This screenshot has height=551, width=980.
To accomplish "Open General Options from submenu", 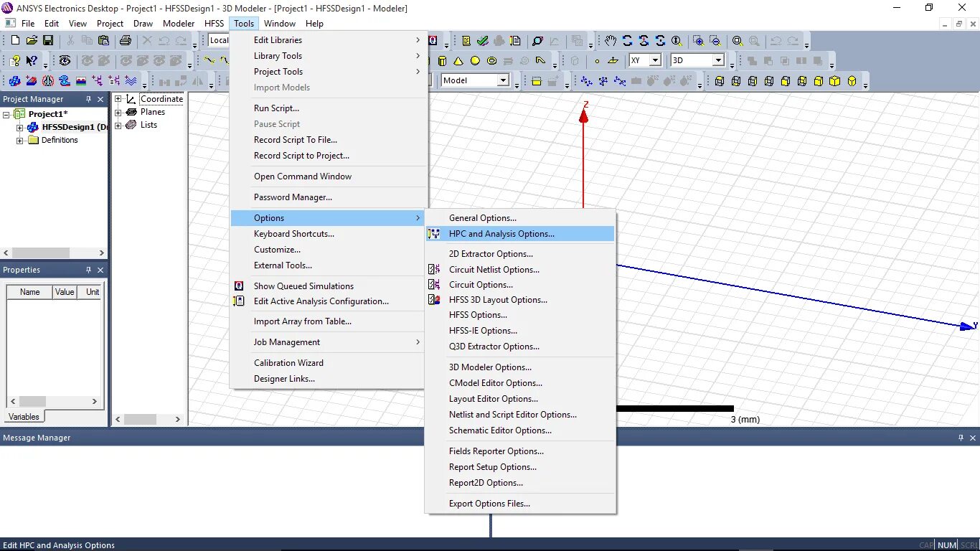I will click(x=520, y=218).
